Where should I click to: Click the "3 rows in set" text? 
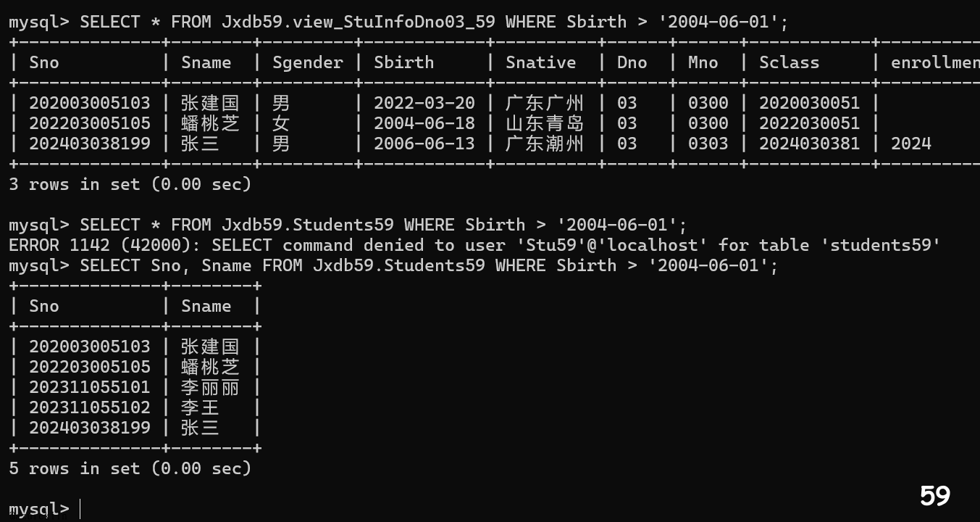[x=130, y=184]
